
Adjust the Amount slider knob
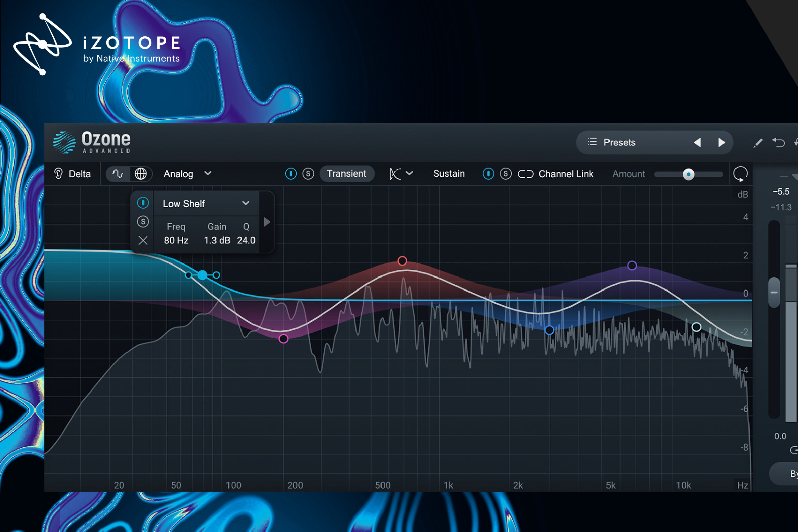click(689, 174)
